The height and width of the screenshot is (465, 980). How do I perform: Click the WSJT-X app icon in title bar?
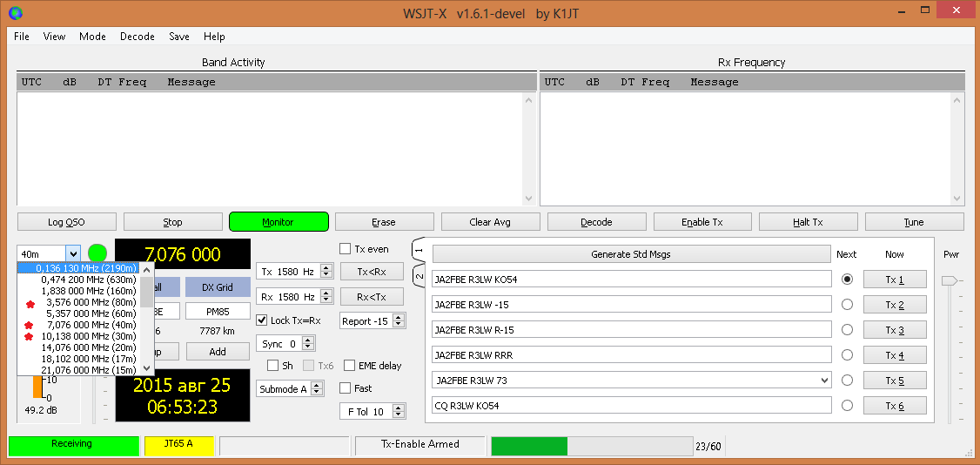click(x=15, y=13)
